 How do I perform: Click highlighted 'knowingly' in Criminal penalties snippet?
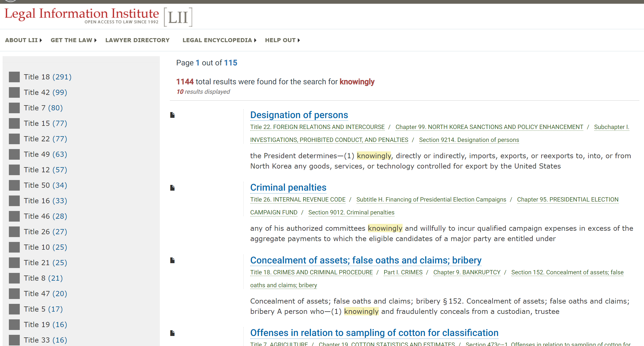[385, 228]
